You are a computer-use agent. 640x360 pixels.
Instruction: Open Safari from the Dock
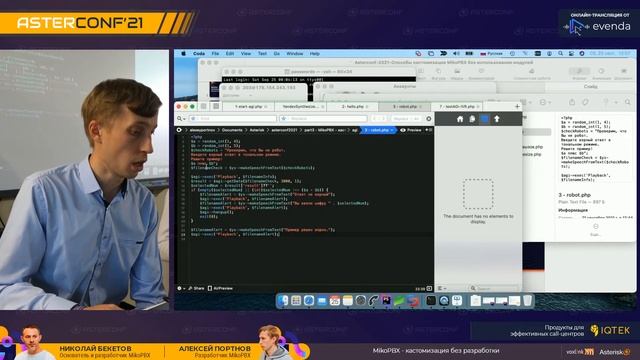[x=309, y=301]
